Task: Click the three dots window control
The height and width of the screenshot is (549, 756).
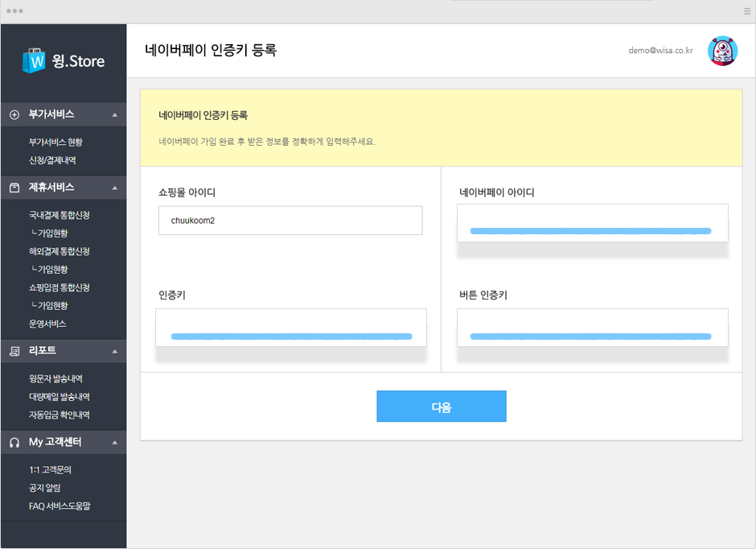Action: tap(14, 11)
